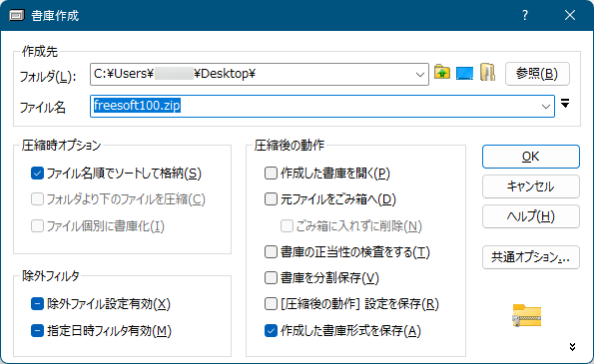Click the OK button
This screenshot has width=594, height=364.
click(x=531, y=157)
